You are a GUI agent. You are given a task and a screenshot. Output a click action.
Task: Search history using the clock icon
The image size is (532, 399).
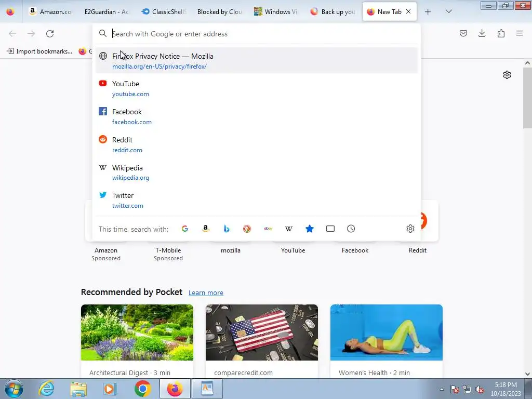pyautogui.click(x=351, y=229)
